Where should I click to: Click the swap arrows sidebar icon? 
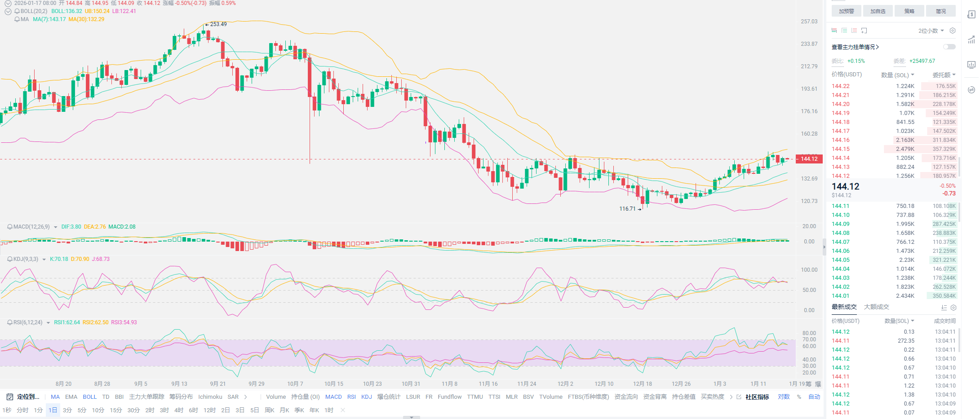(971, 90)
